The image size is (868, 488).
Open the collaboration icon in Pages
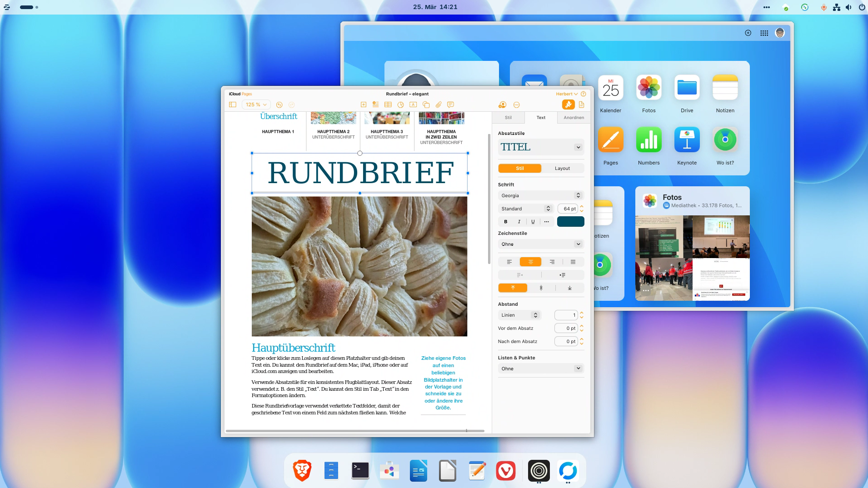[502, 105]
